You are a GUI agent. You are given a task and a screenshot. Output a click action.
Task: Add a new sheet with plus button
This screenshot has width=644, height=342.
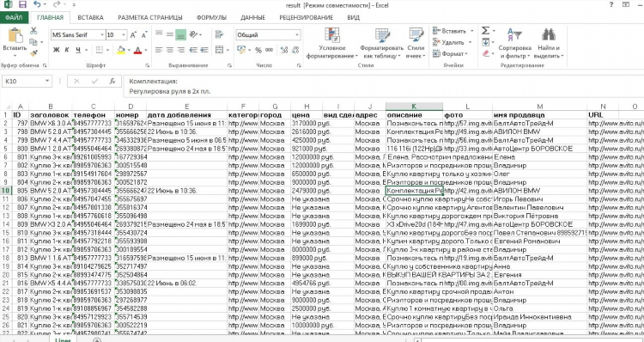point(97,340)
